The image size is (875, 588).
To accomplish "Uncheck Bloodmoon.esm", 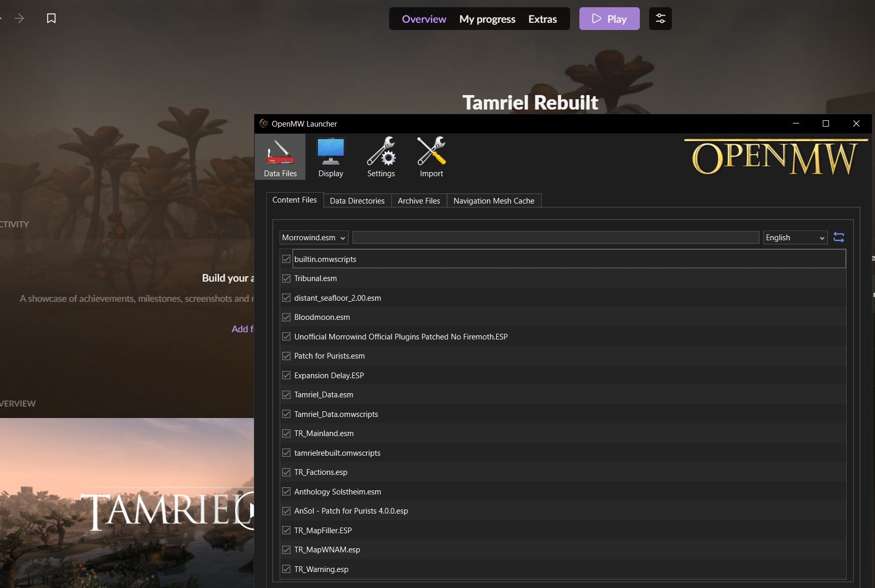I will pyautogui.click(x=286, y=317).
